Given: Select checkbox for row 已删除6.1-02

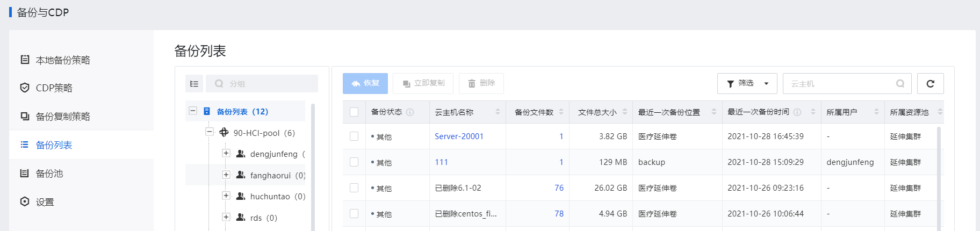Looking at the screenshot, I should [354, 188].
